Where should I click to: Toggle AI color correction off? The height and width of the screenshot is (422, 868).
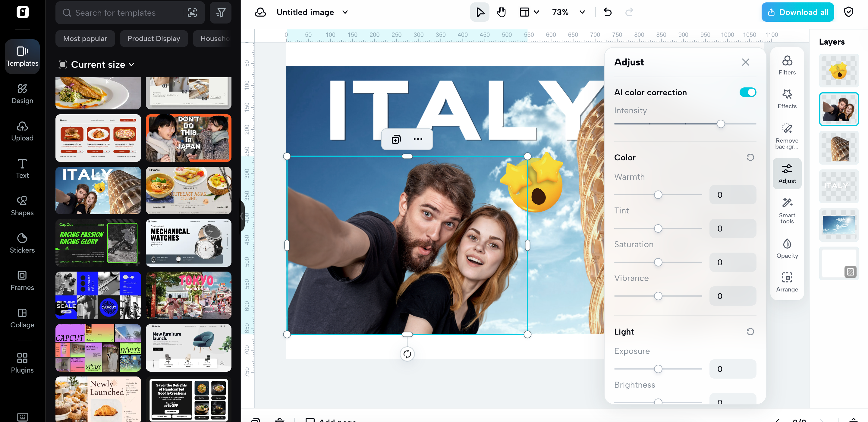(747, 92)
